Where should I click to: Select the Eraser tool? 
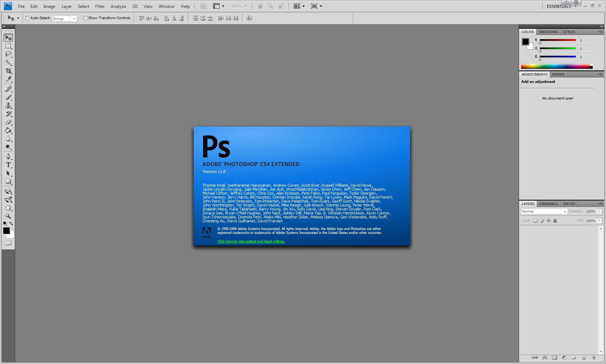(8, 122)
